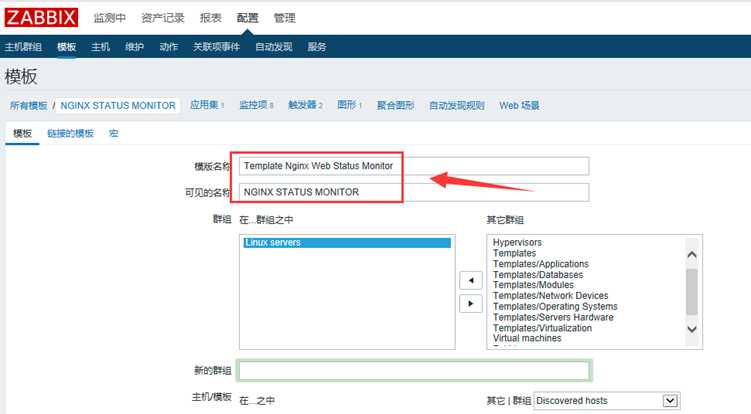
Task: Focus the 可见的名称 input field
Action: pos(414,192)
